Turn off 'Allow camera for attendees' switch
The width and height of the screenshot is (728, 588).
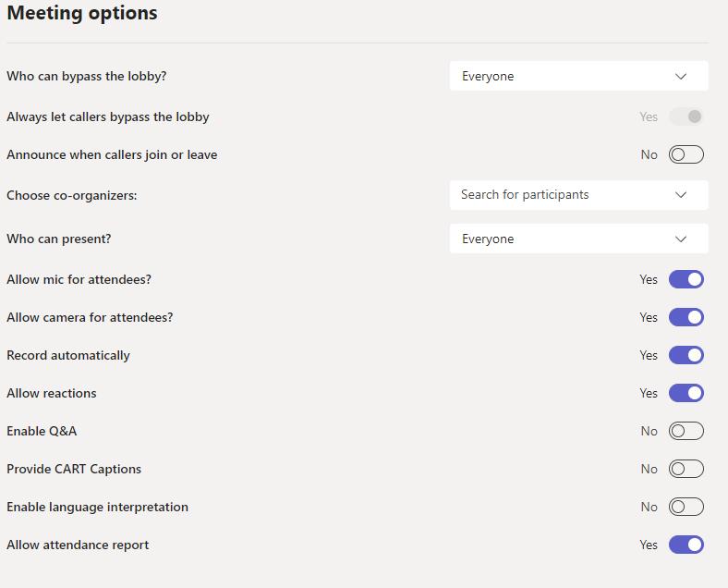click(x=686, y=317)
